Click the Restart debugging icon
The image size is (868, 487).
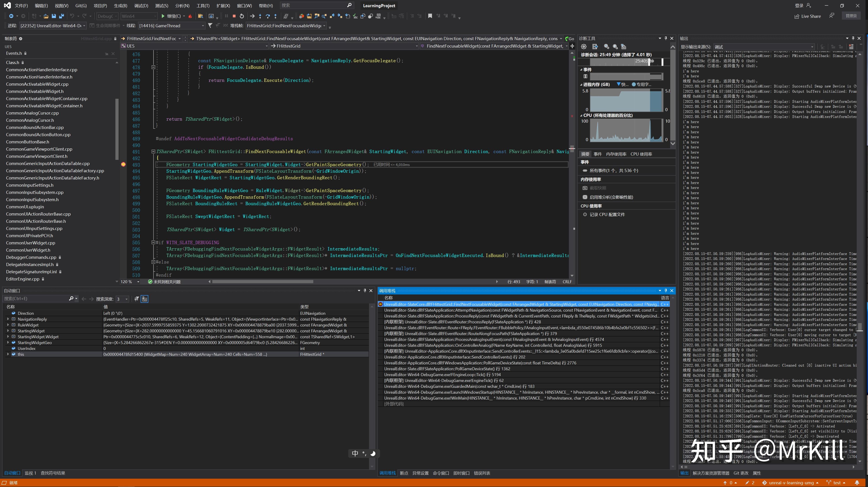point(242,16)
